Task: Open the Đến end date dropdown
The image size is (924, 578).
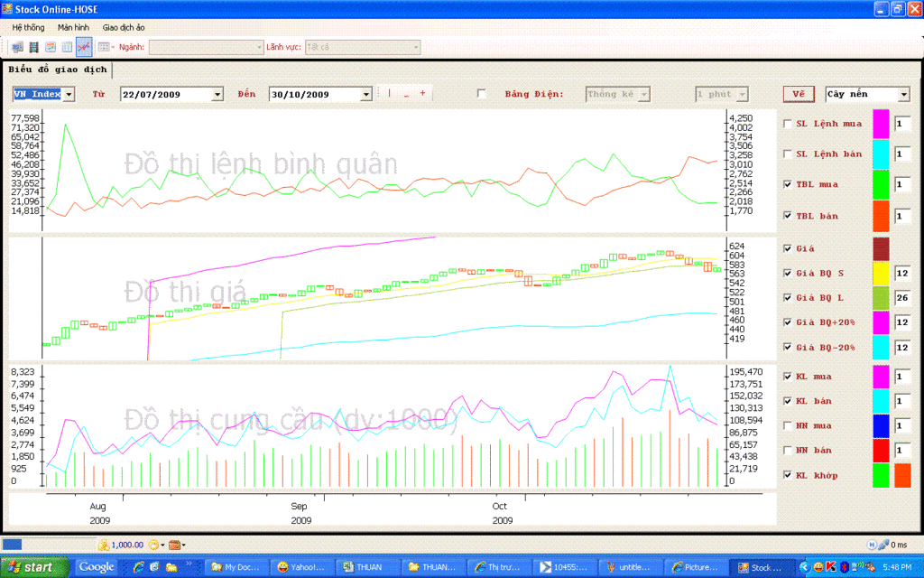Action: (x=366, y=94)
